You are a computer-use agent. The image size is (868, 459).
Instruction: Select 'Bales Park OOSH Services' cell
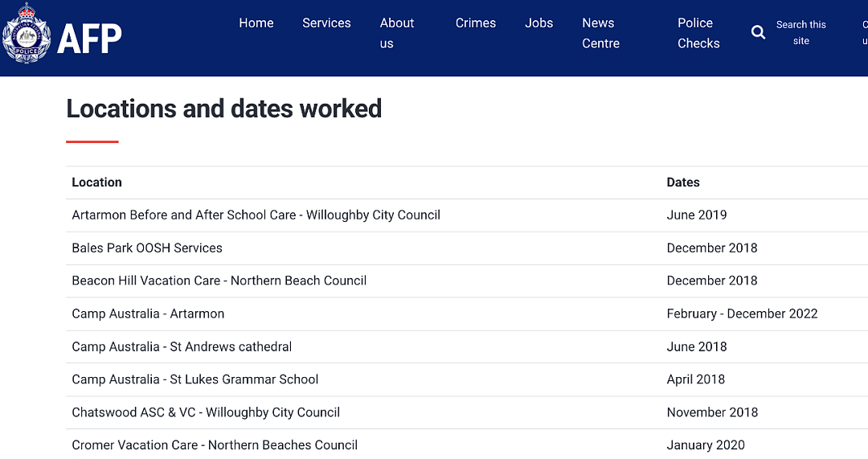[147, 248]
